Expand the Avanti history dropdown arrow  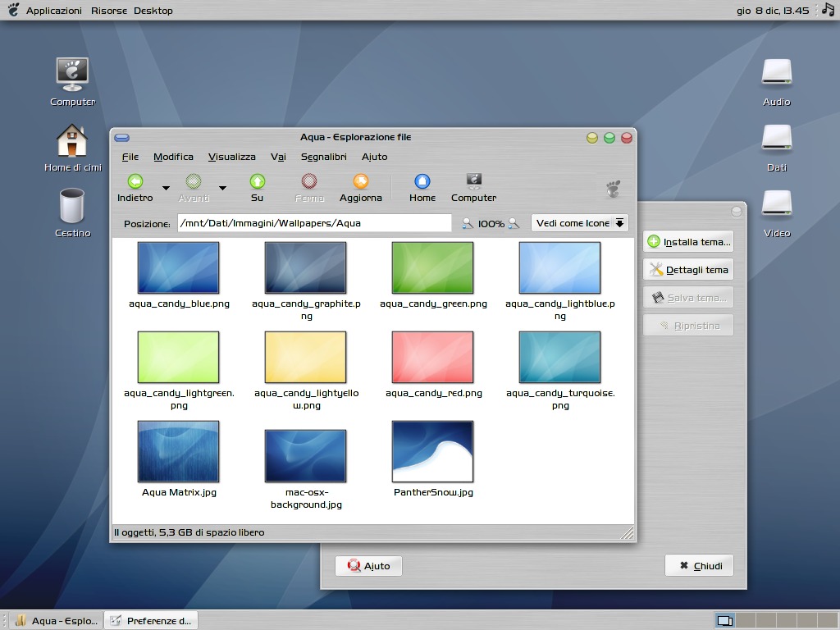tap(222, 188)
